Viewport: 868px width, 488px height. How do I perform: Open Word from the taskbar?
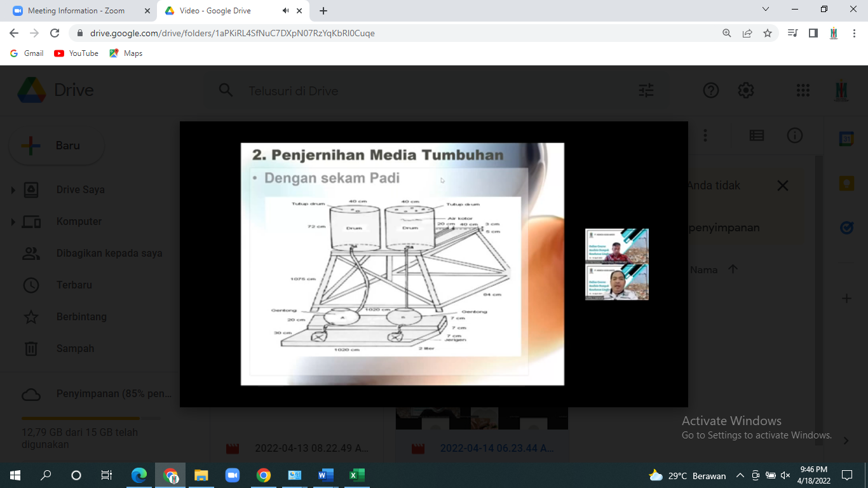tap(326, 475)
